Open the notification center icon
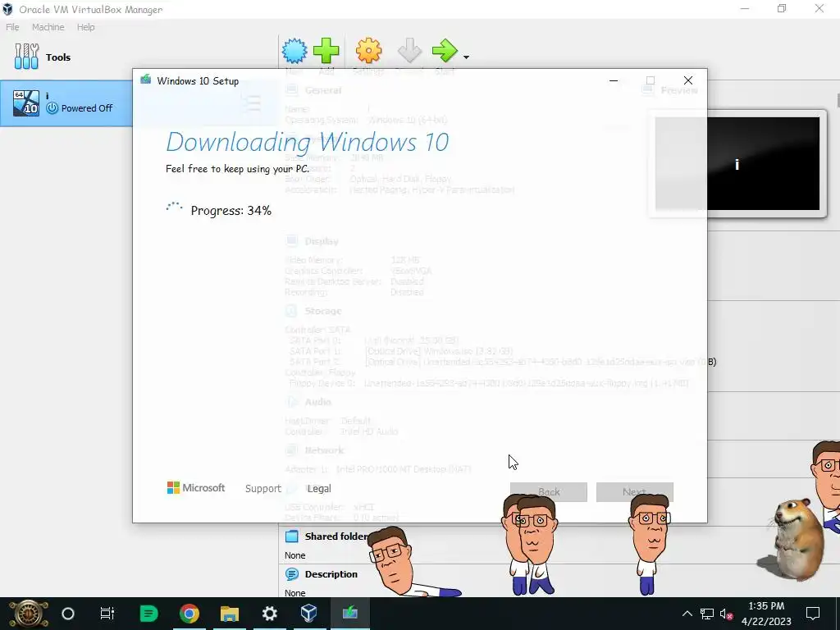This screenshot has width=840, height=630. 813,614
